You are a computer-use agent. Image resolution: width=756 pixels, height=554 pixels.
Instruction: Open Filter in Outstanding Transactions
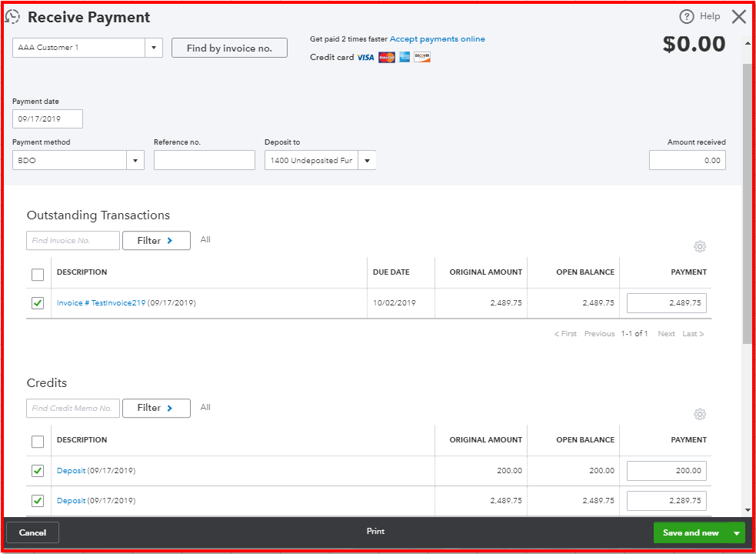point(156,240)
